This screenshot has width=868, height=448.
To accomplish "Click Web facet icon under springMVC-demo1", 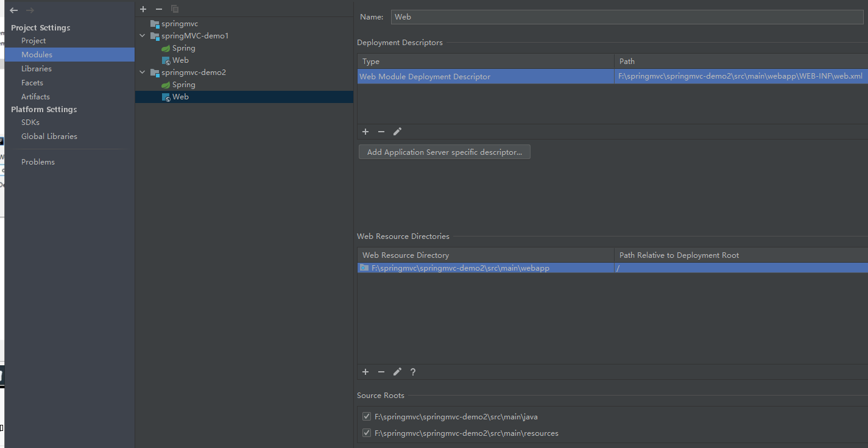I will pyautogui.click(x=166, y=60).
